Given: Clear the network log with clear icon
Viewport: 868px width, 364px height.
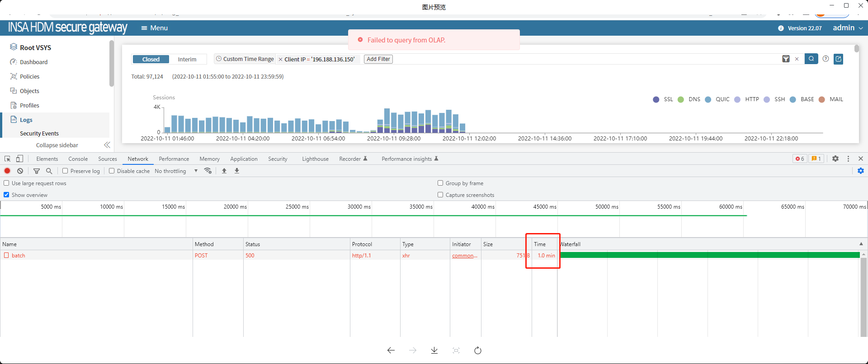Looking at the screenshot, I should click(x=20, y=171).
